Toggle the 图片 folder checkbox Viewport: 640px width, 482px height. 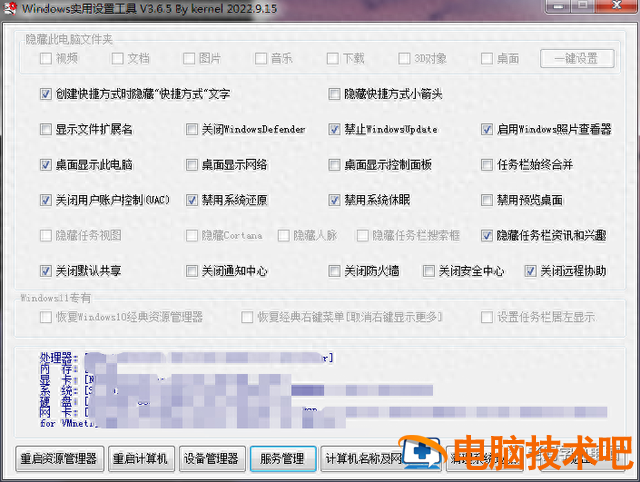coord(189,59)
